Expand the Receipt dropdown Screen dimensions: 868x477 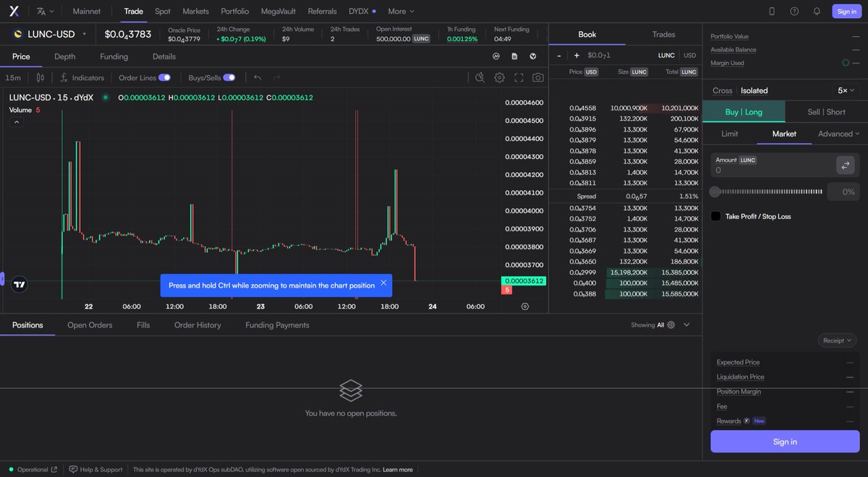[838, 340]
